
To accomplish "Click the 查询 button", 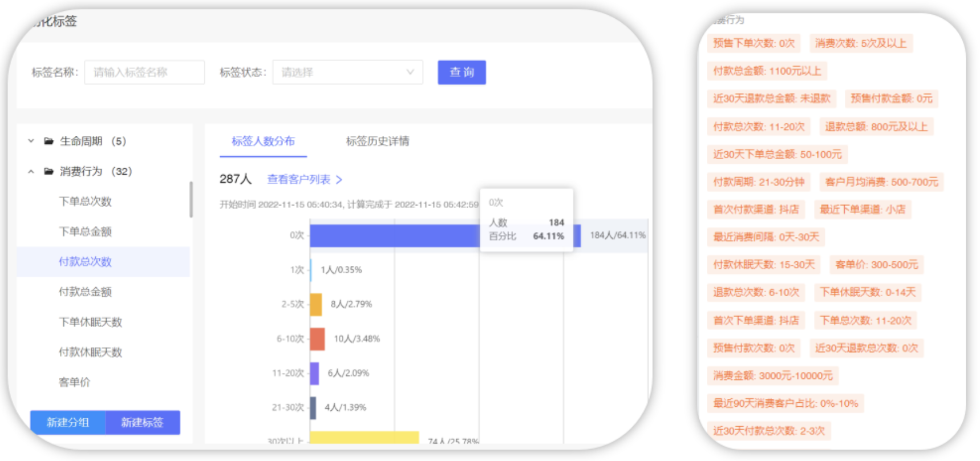I will (461, 72).
